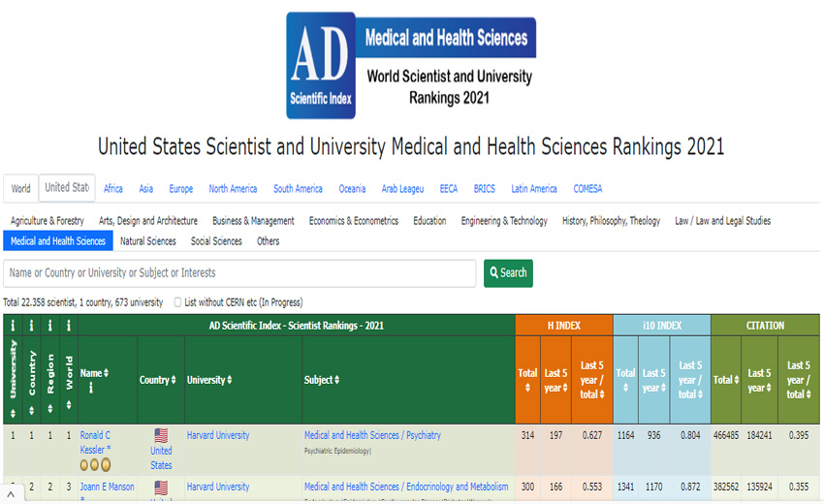The height and width of the screenshot is (504, 824).
Task: Click the United States flag for Ronald Kessler
Action: coord(161,435)
